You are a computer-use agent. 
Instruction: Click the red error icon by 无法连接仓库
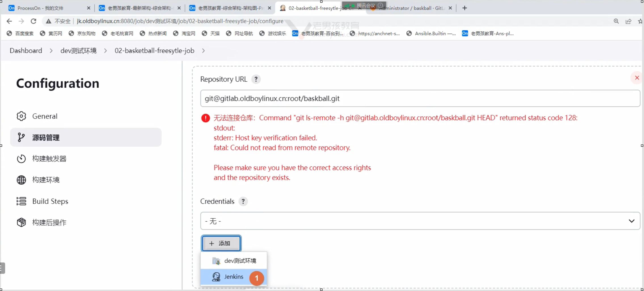(206, 118)
